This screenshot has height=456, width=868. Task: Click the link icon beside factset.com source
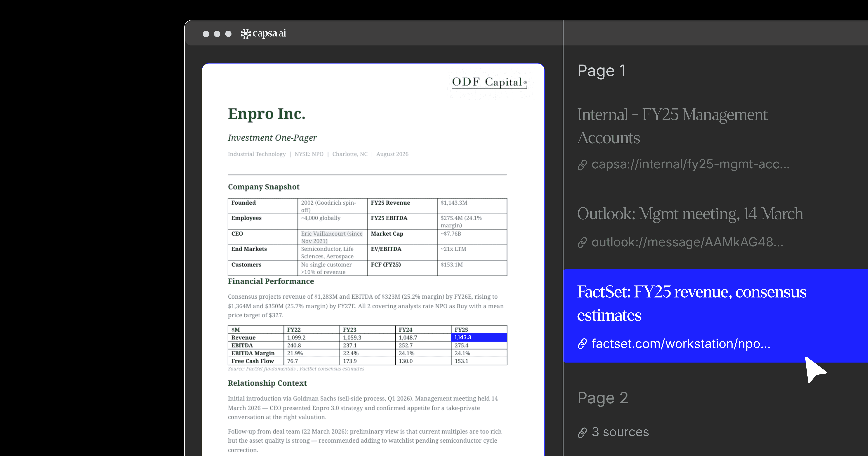pyautogui.click(x=582, y=344)
